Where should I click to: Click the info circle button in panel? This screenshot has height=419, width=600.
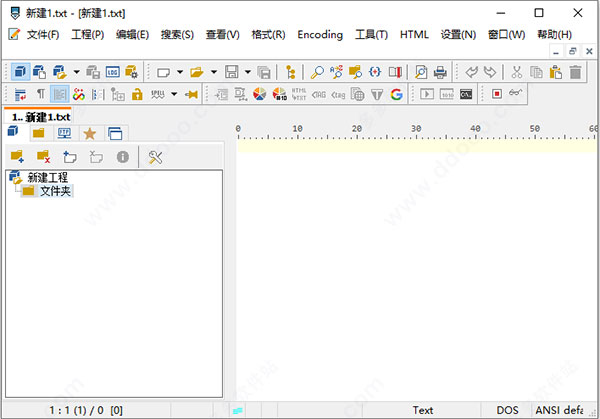click(x=122, y=157)
